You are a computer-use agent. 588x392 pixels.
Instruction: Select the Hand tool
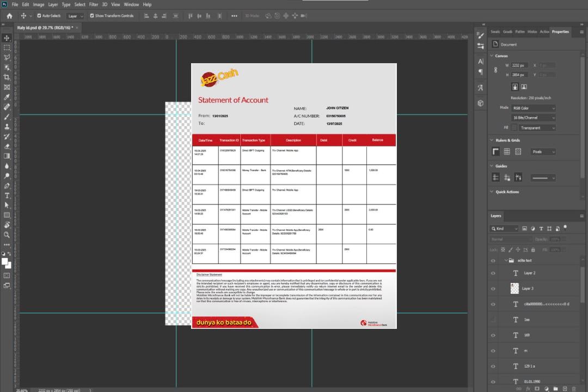click(x=7, y=225)
